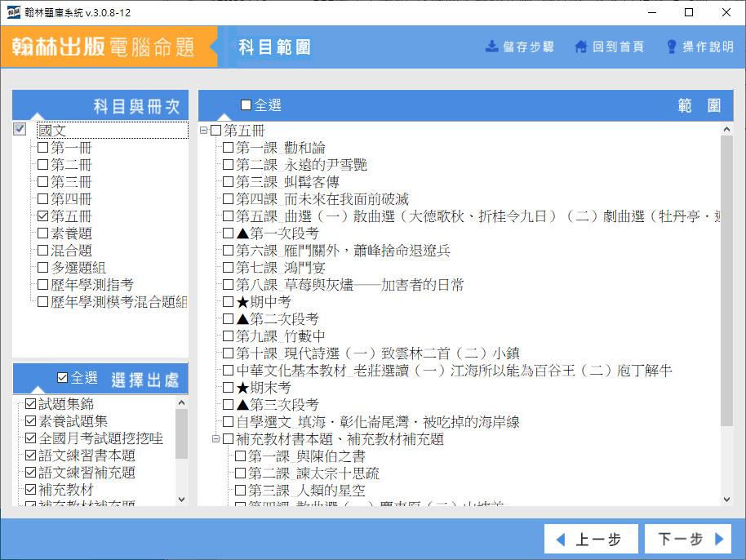Click the 儲存步驟 save icon
The image size is (746, 560).
(x=491, y=46)
